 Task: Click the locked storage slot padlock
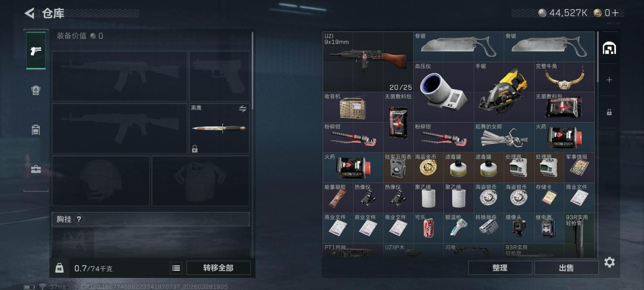point(609,112)
